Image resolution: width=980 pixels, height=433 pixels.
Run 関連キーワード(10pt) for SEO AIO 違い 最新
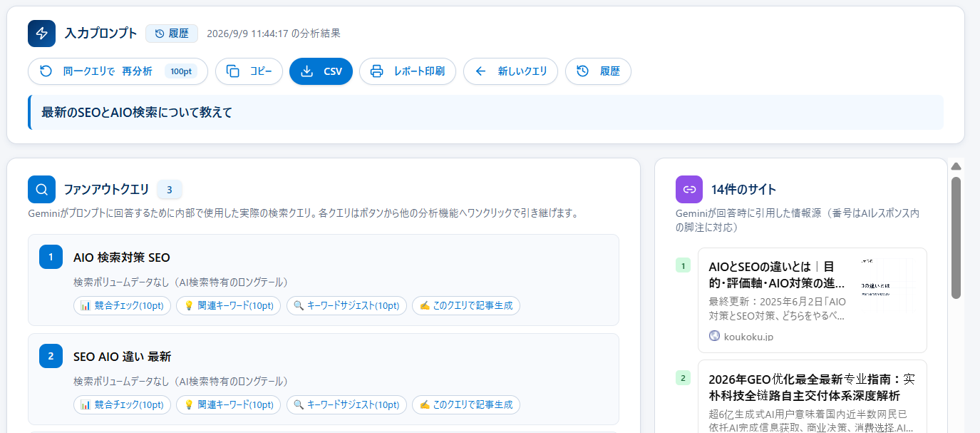(x=228, y=404)
